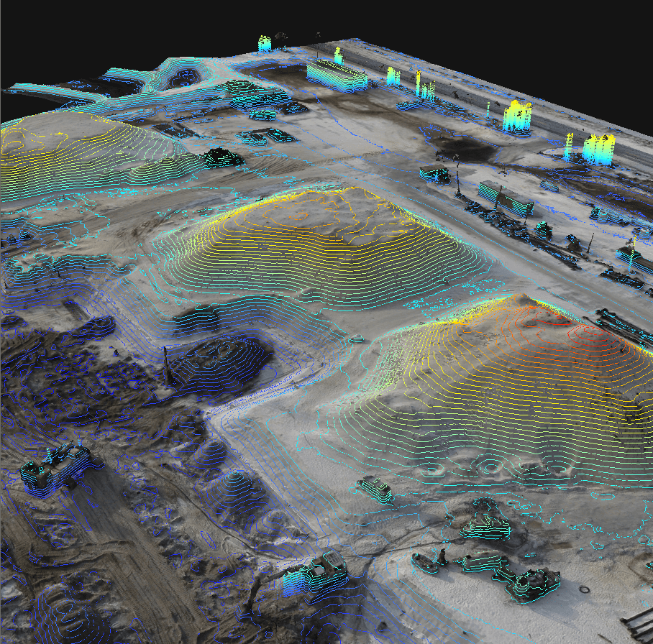Select the small dark mound above the central stockpile
Image resolution: width=653 pixels, height=644 pixels.
(x=222, y=157)
